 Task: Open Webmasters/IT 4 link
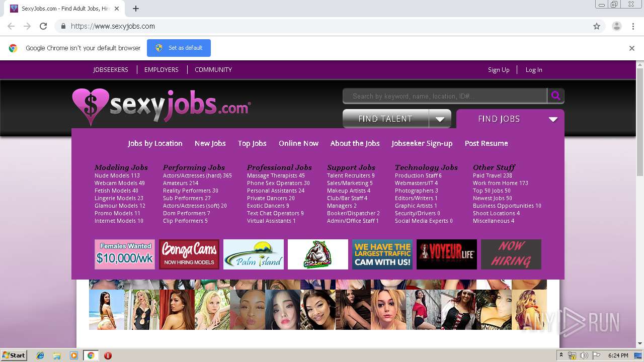point(416,183)
